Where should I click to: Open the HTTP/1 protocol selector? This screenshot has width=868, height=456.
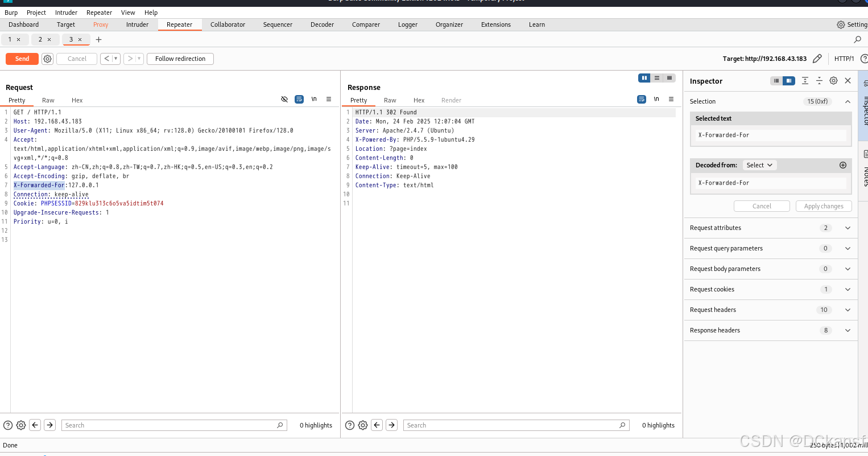click(x=844, y=59)
